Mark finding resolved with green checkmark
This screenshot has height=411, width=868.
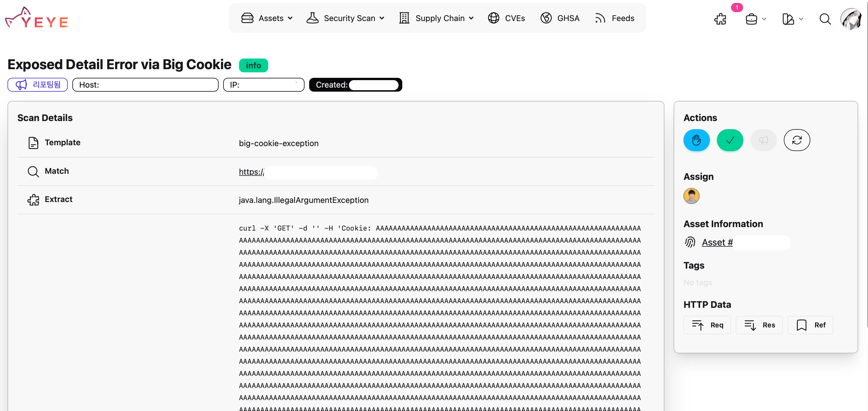[x=730, y=140]
